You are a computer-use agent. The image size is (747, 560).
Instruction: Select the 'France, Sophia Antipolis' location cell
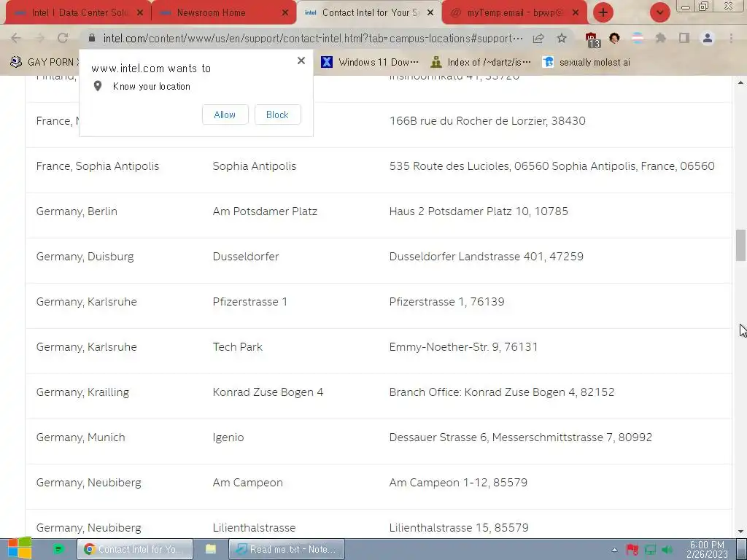pos(98,166)
